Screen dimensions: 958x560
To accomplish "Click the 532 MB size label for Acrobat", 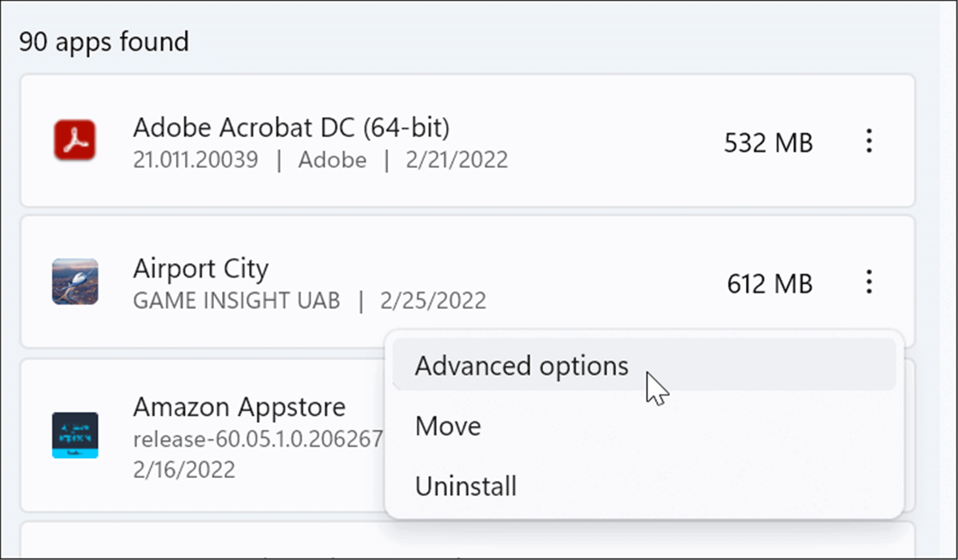I will point(769,142).
